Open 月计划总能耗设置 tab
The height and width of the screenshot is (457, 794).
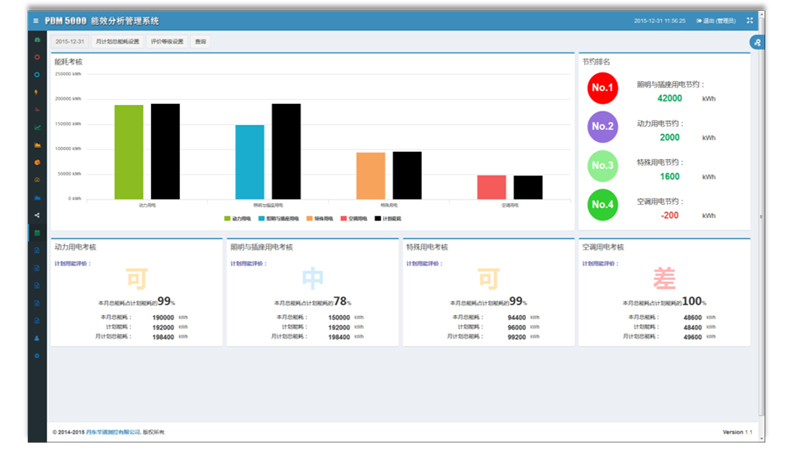click(118, 42)
